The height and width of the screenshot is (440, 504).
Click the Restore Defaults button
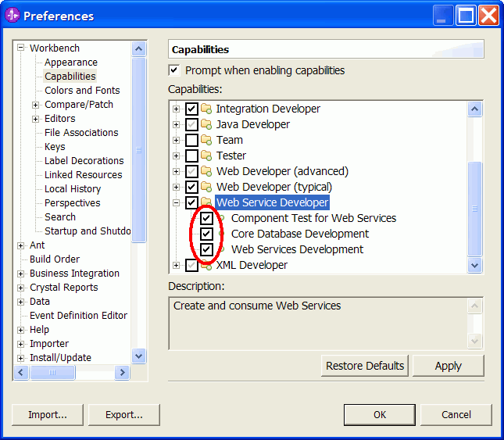(x=365, y=366)
